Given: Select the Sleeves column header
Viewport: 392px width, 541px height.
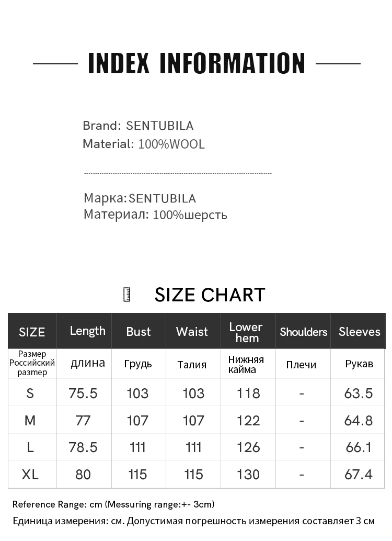Looking at the screenshot, I should [x=359, y=331].
